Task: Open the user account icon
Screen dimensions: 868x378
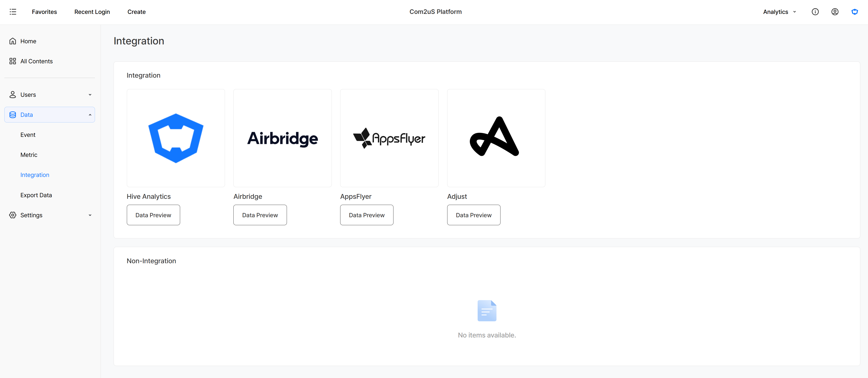Action: (x=835, y=12)
